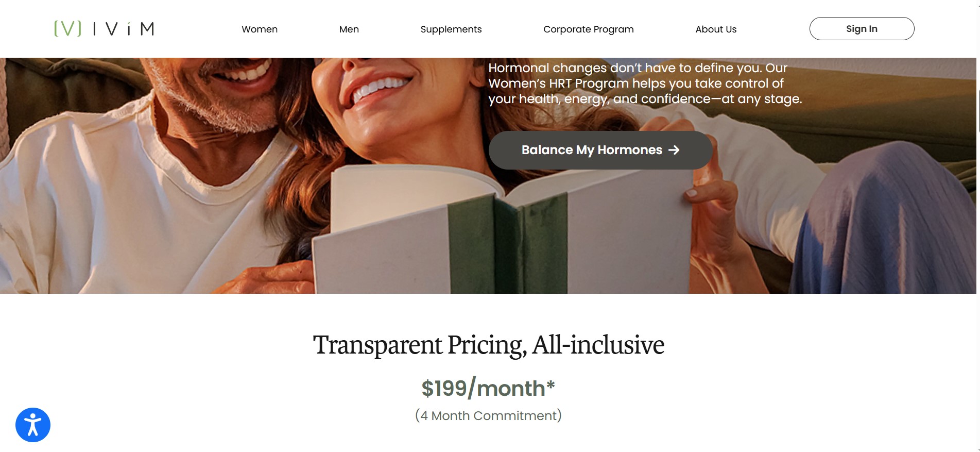Click the Transparent Pricing, All-inclusive heading

pyautogui.click(x=489, y=345)
